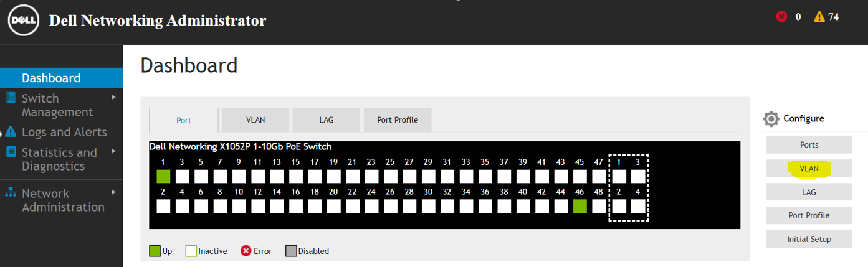Select port 3 on the switch diagram
Viewport: 868px width, 267px height.
(182, 176)
